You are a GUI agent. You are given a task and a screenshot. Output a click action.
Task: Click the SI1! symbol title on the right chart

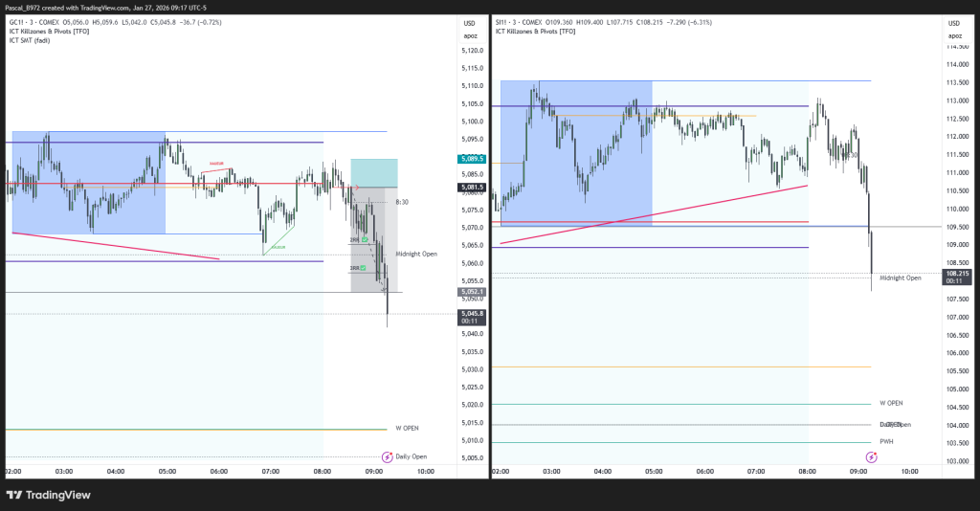coord(502,22)
